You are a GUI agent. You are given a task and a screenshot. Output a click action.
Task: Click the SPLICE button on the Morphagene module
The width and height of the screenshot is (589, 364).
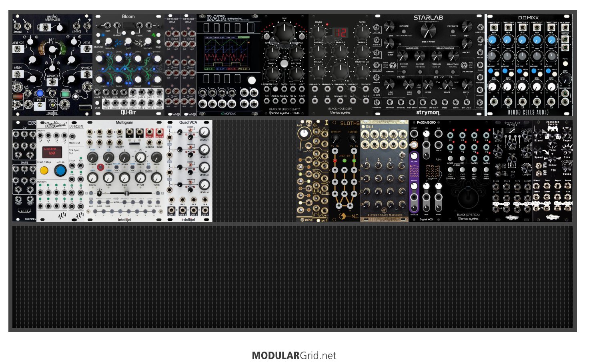click(x=66, y=94)
